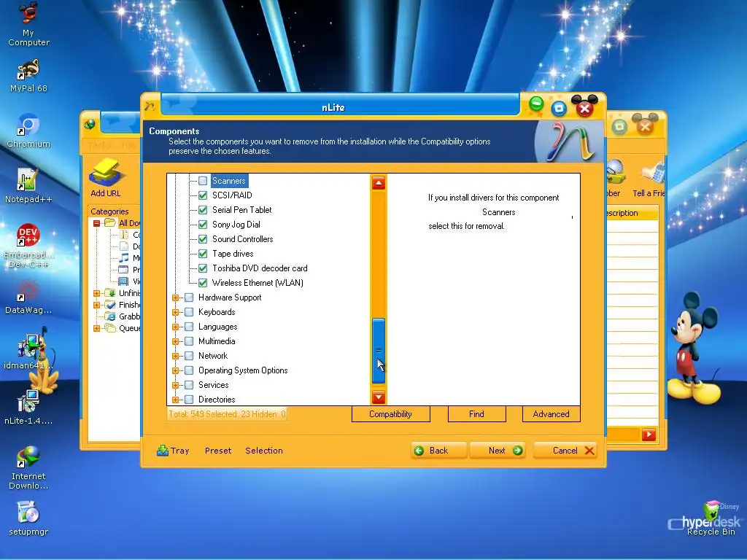This screenshot has width=747, height=560.
Task: Select the Keyboards tree row label
Action: 217,312
